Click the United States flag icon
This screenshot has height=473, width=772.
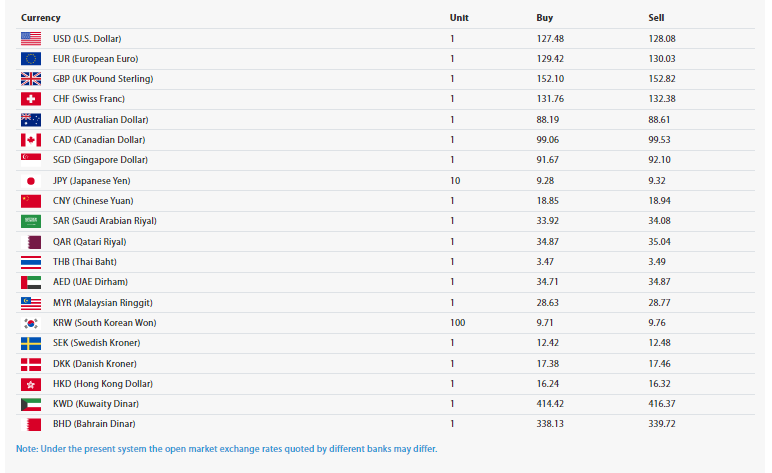31,38
